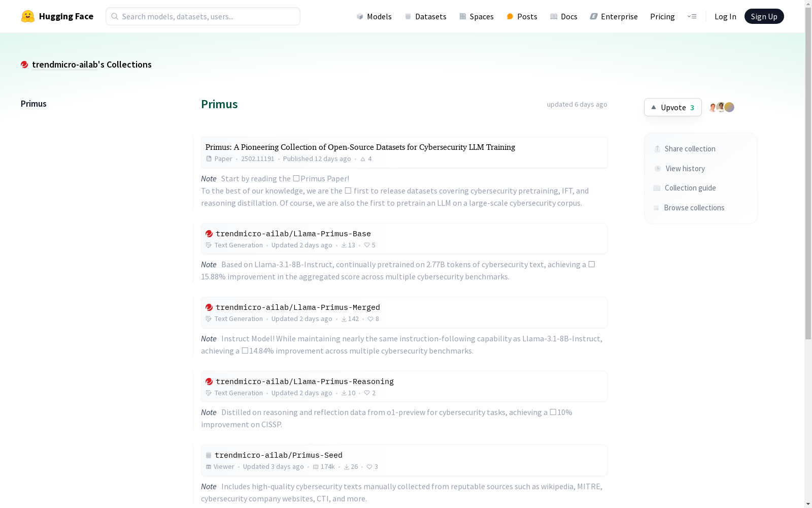The image size is (812, 508).
Task: Click the Primus-Seed dataset icon
Action: tap(209, 455)
